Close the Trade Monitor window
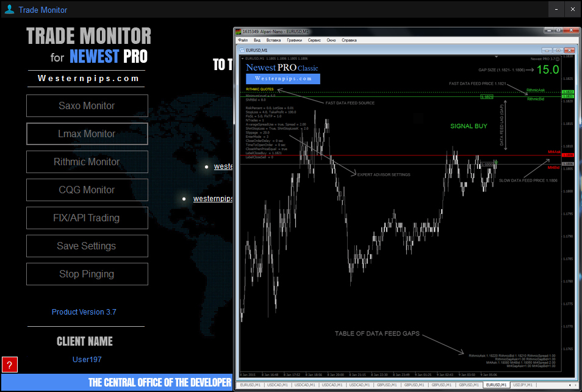 pyautogui.click(x=573, y=10)
